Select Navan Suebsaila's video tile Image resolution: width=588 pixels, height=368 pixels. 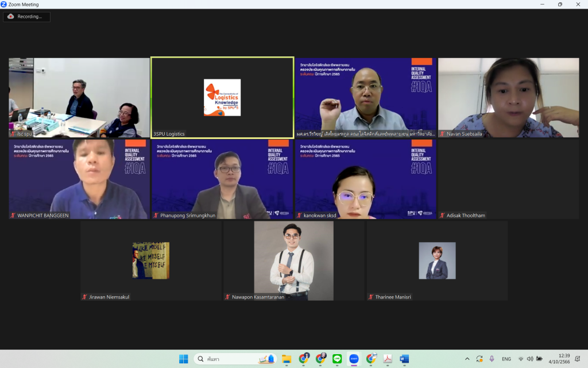[509, 97]
